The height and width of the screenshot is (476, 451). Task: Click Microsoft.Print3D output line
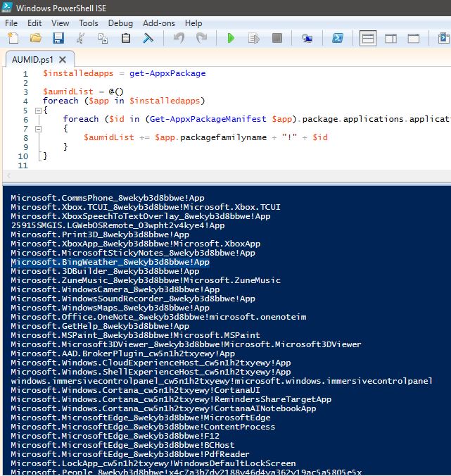click(x=100, y=234)
